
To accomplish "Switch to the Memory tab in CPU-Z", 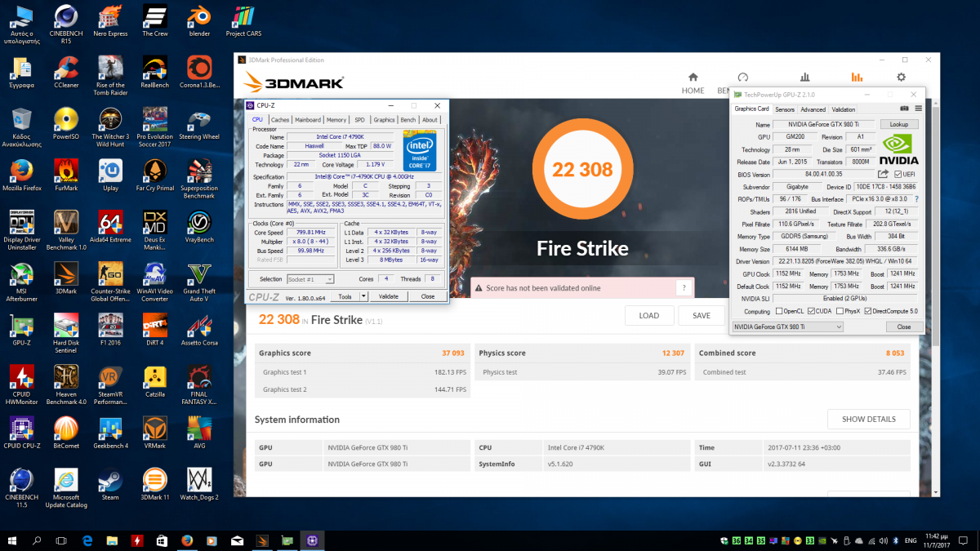I will tap(336, 120).
